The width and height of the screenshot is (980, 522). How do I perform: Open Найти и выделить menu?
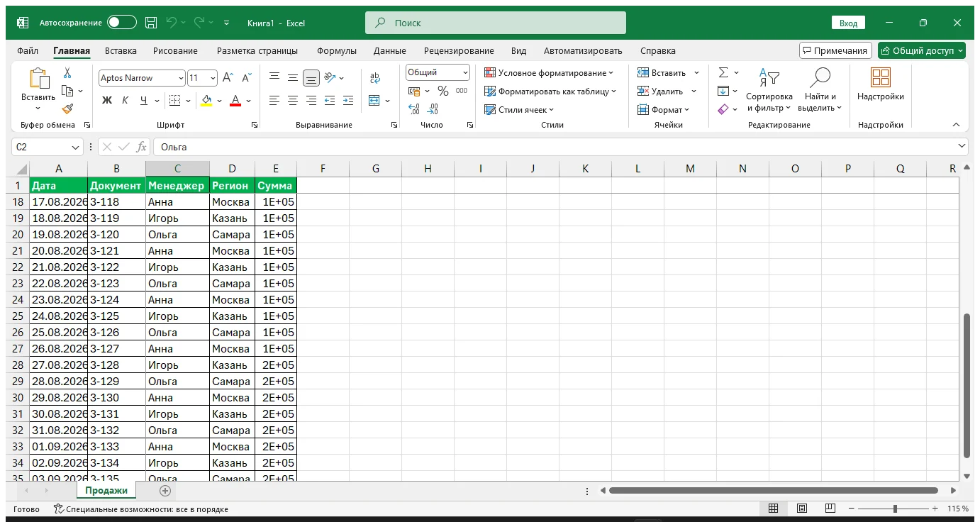click(x=820, y=89)
